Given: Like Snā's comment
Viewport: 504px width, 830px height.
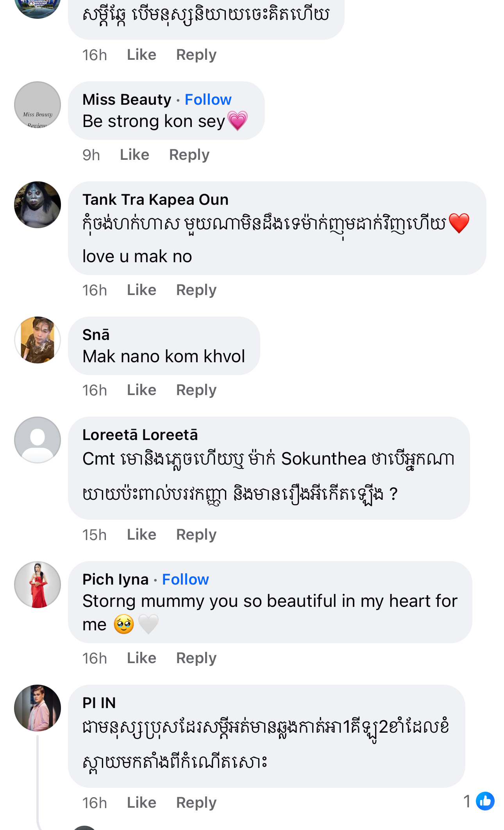Looking at the screenshot, I should pos(141,390).
